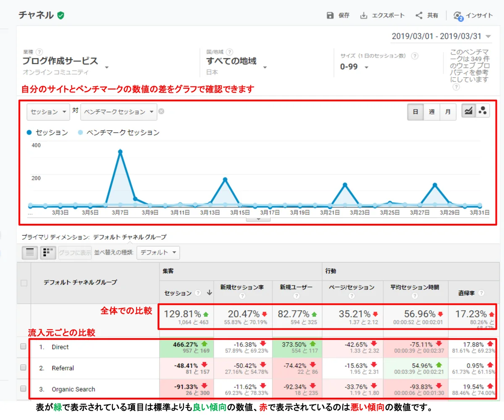504x420 pixels.
Task: Select the table data view icon
Action: click(30, 252)
